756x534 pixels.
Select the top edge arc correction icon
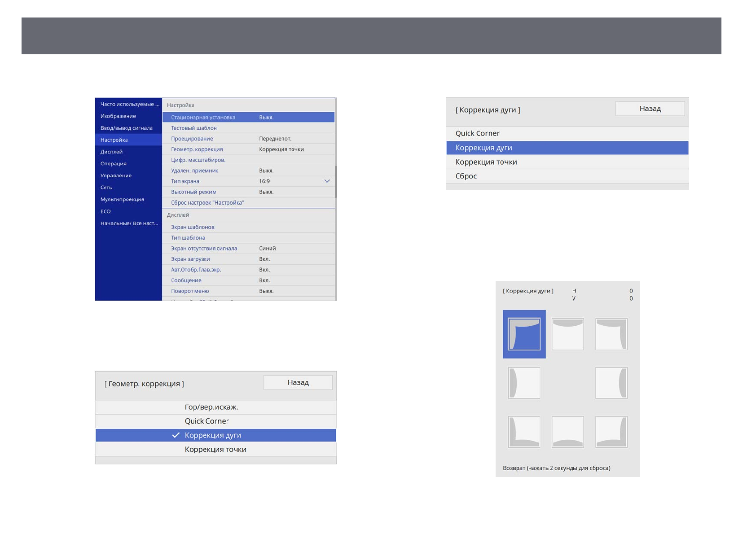point(567,334)
